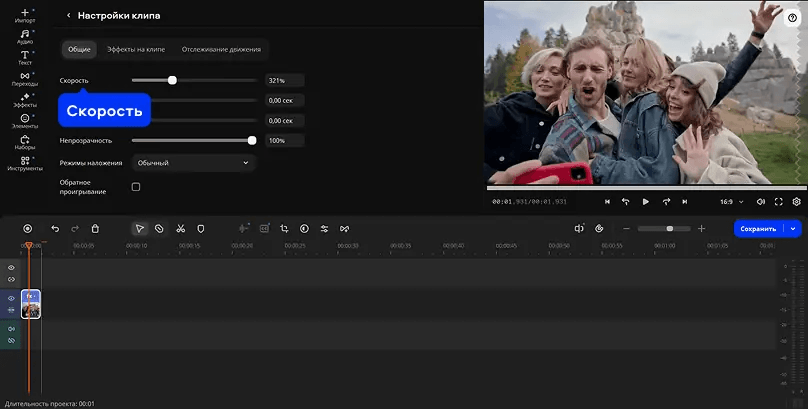Switch to Отслеживание движения tab
This screenshot has height=409, width=808.
point(221,49)
